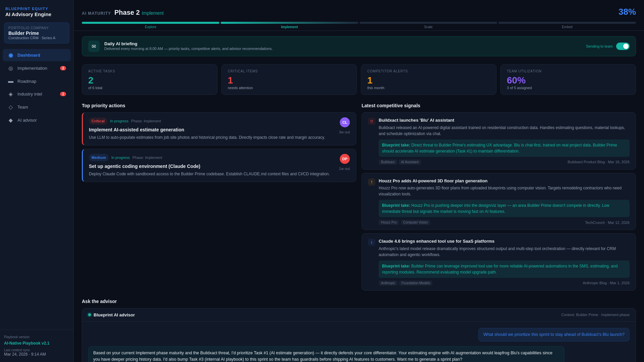Click the Critical priority tag
The image size is (644, 362).
pos(98,121)
